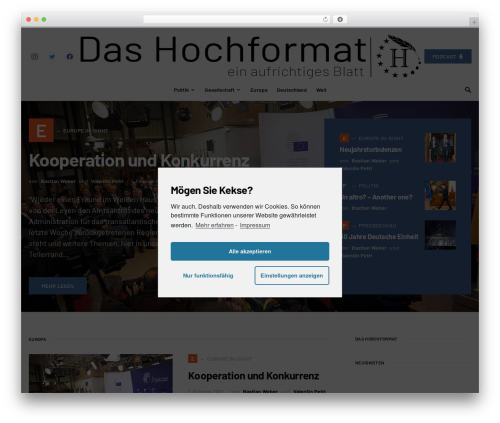
Task: Open the Facebook profile icon
Action: click(70, 57)
